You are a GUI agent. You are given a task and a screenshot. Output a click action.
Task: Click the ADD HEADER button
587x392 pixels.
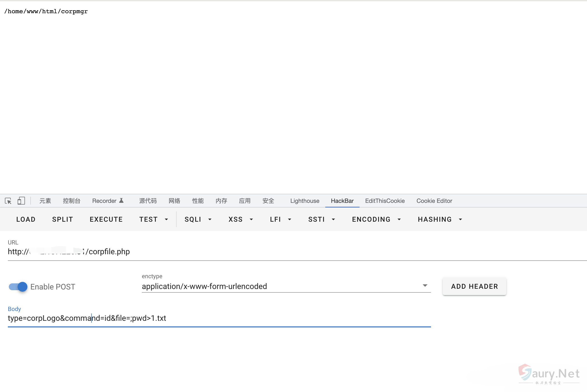point(474,286)
